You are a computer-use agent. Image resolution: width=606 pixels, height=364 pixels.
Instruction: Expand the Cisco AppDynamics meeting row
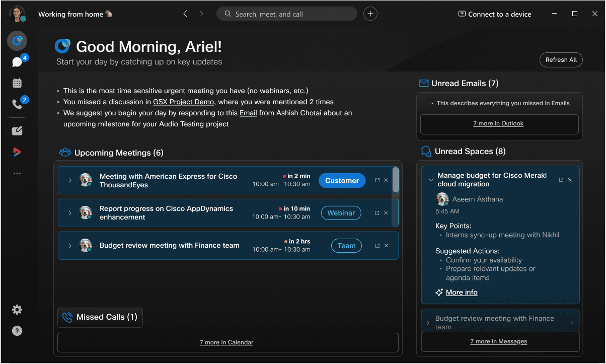(70, 213)
